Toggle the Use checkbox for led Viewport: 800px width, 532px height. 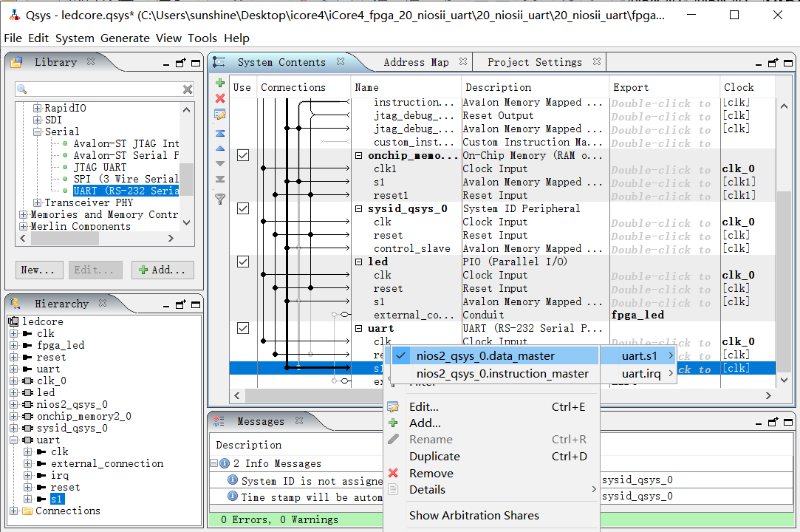pos(242,262)
